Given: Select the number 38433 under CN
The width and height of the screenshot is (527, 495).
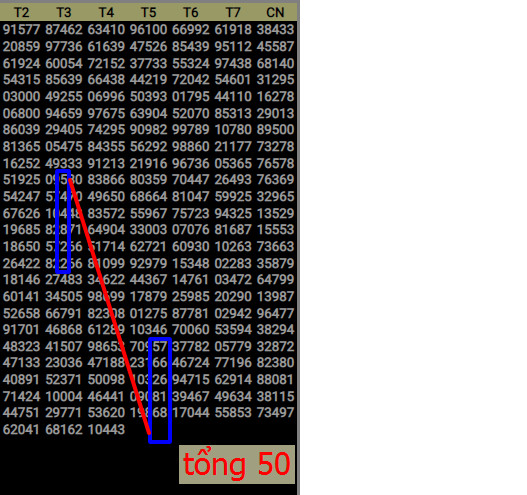Looking at the screenshot, I should coord(276,30).
